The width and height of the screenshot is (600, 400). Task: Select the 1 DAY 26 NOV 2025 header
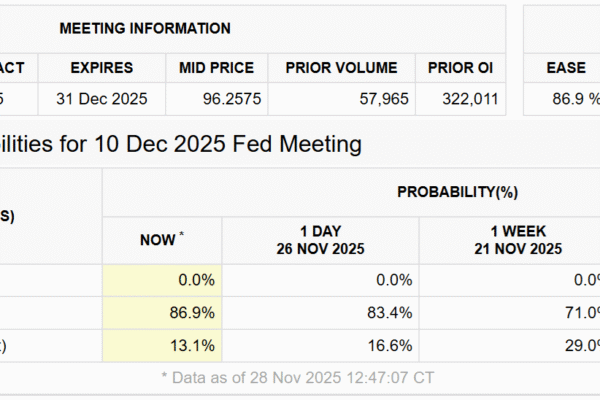pos(322,239)
